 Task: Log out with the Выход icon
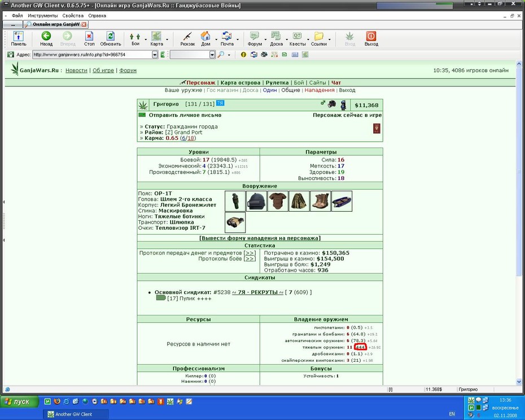(x=371, y=38)
